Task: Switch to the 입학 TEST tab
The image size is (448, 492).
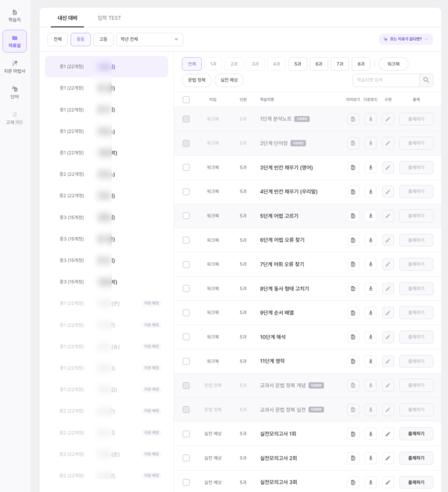Action: pos(109,18)
